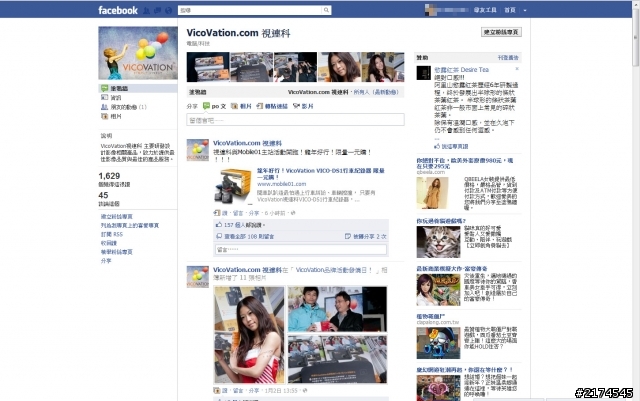Open the VicoVation brand event album link
This screenshot has width=640, height=401.
click(334, 270)
